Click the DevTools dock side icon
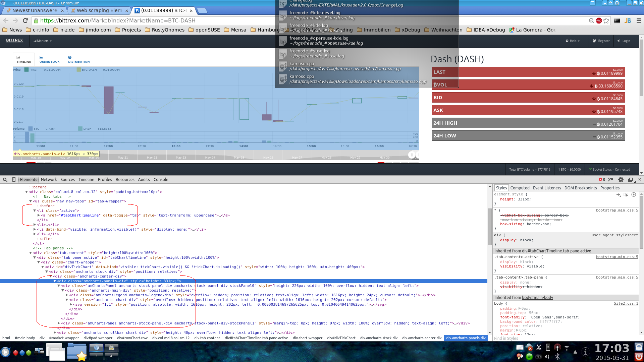Image resolution: width=644 pixels, height=362 pixels. coord(631,180)
